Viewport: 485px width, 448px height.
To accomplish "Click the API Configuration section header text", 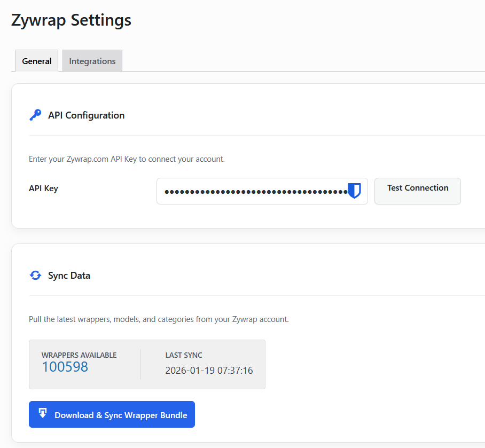I will point(86,115).
